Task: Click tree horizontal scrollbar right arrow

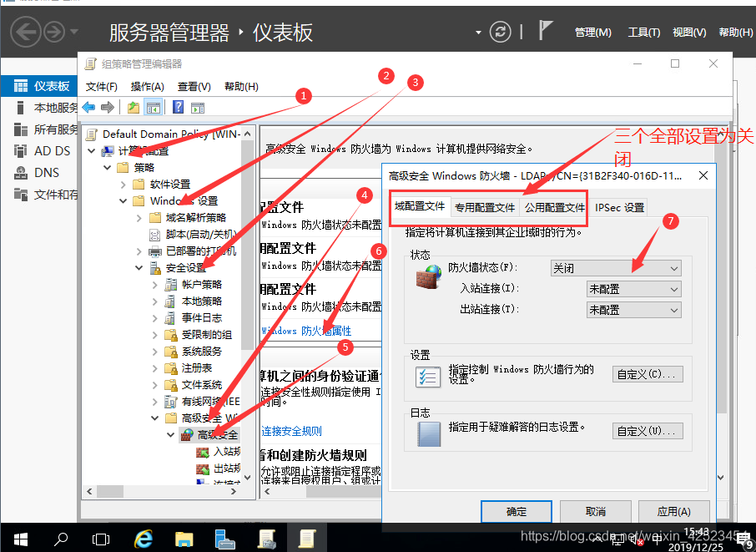Action: (234, 491)
